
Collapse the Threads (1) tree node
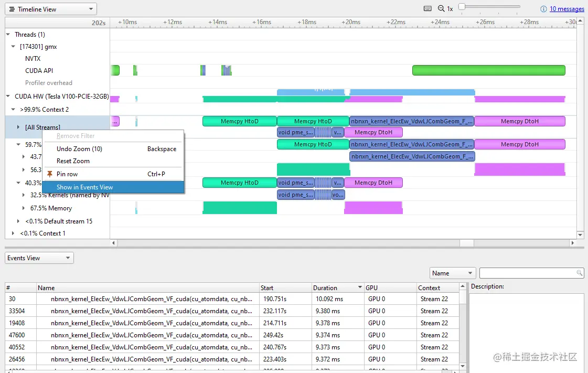click(x=8, y=34)
